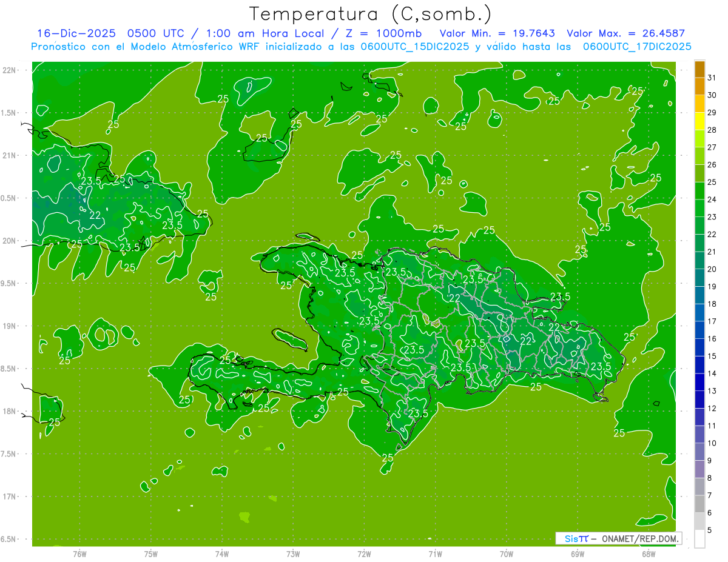Click the 22 contour label over Cuba
The height and width of the screenshot is (562, 728).
pyautogui.click(x=95, y=215)
